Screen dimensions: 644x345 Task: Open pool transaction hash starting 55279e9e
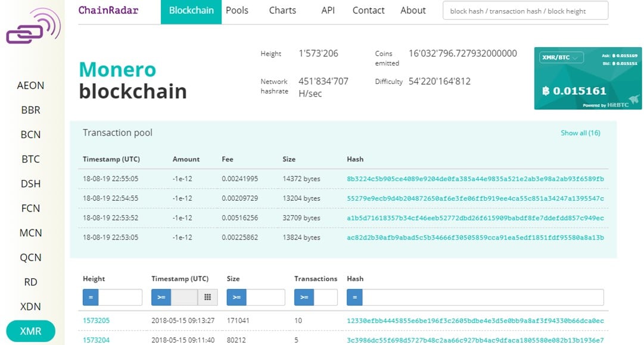point(475,198)
